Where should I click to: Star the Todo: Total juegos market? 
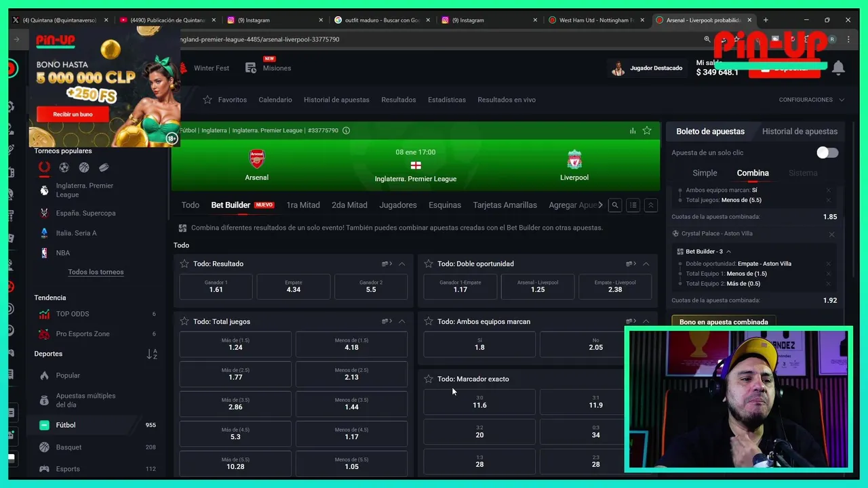tap(184, 321)
